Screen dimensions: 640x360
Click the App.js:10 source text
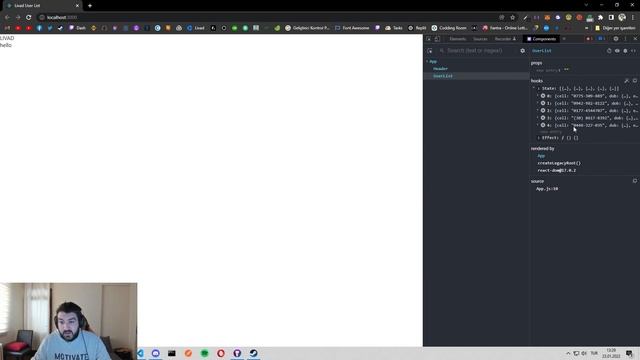547,189
